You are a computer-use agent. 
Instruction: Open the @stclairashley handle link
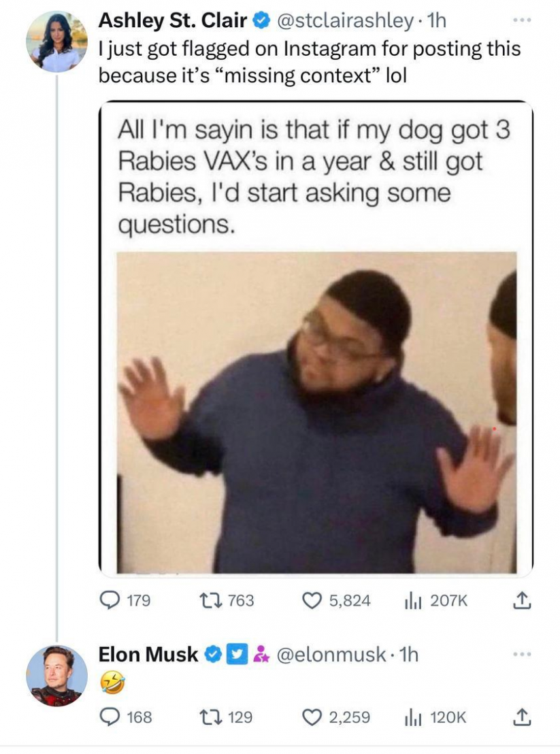pyautogui.click(x=344, y=21)
